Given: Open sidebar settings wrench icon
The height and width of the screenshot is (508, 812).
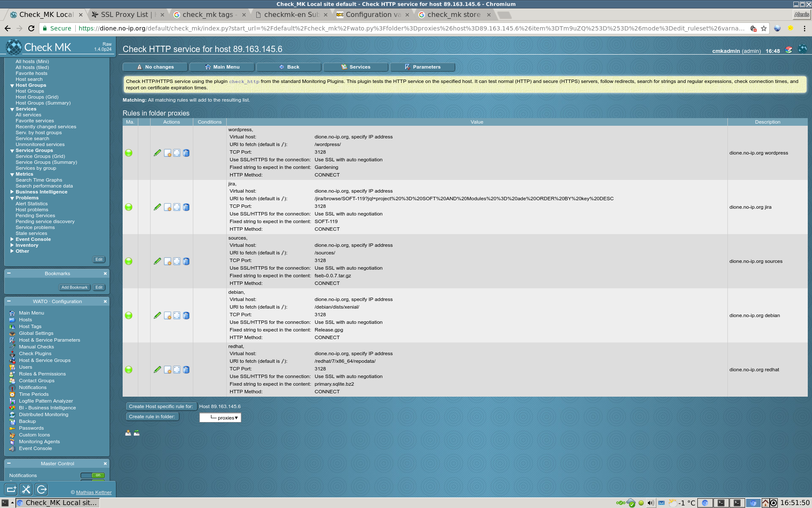Looking at the screenshot, I should coord(26,489).
